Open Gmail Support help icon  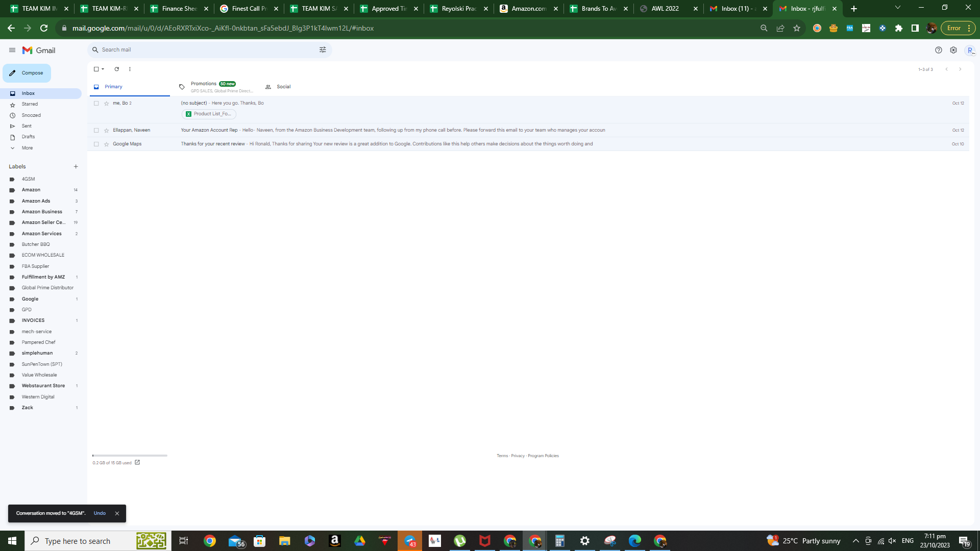pyautogui.click(x=938, y=50)
